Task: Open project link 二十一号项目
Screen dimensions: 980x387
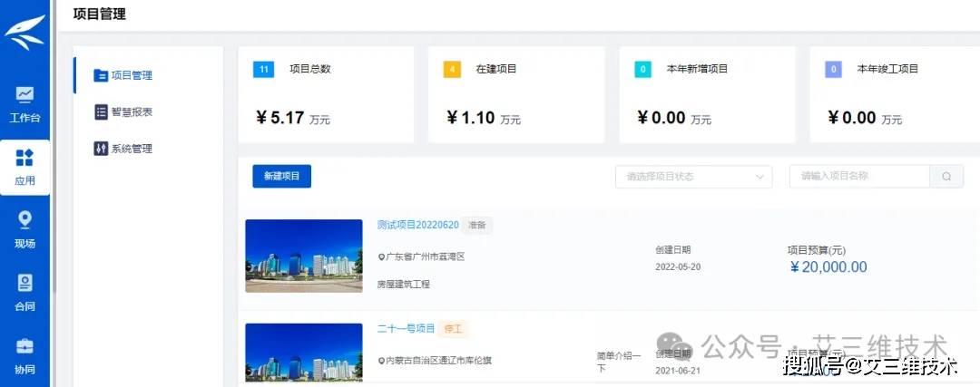Action: point(407,328)
